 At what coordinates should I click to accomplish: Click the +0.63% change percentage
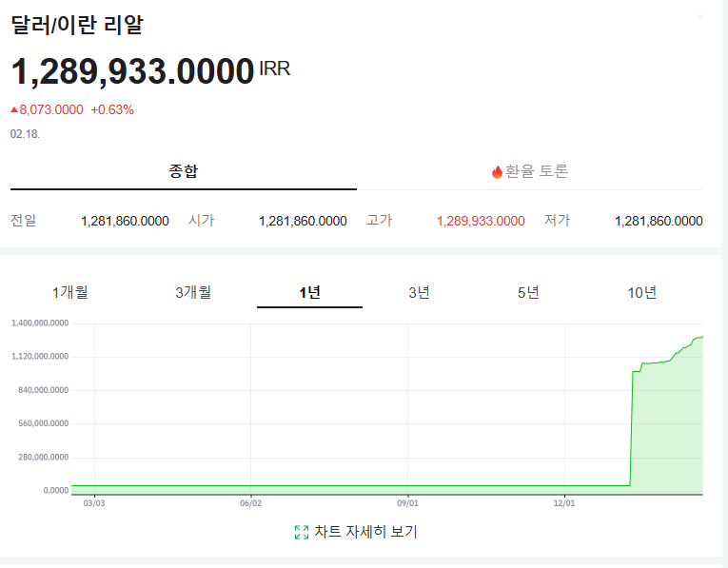tap(112, 109)
